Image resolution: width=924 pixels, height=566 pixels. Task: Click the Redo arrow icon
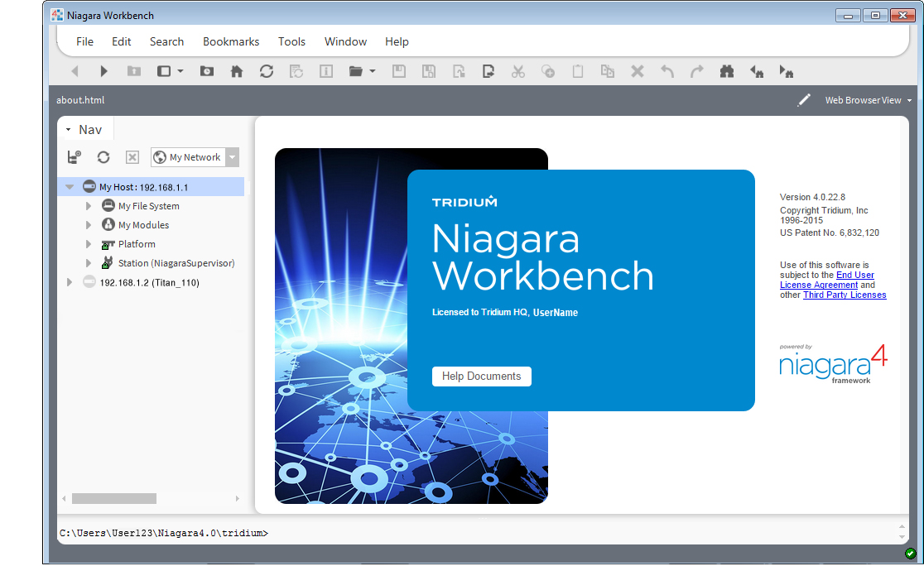[x=696, y=71]
